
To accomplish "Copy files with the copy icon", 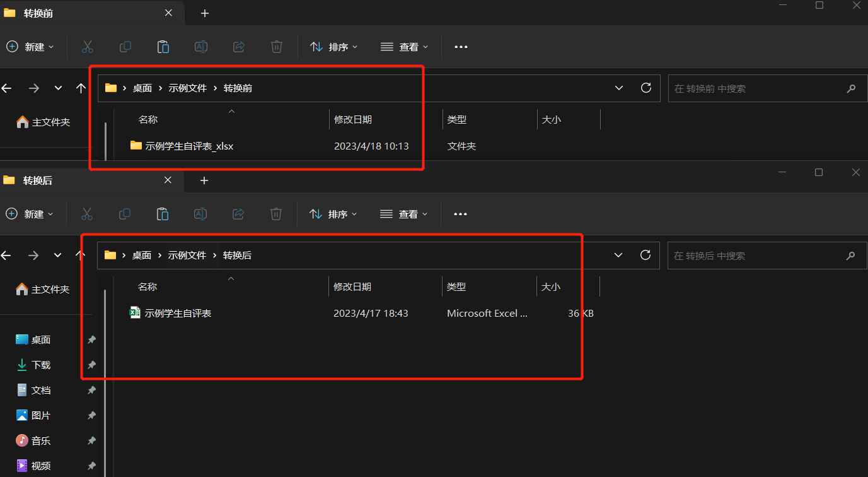I will click(125, 47).
